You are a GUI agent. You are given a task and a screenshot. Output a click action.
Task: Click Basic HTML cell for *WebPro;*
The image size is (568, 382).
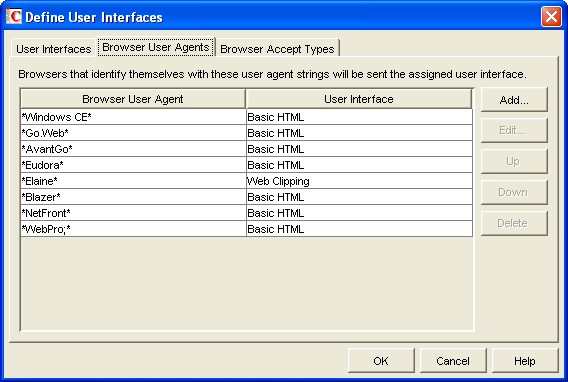point(359,228)
